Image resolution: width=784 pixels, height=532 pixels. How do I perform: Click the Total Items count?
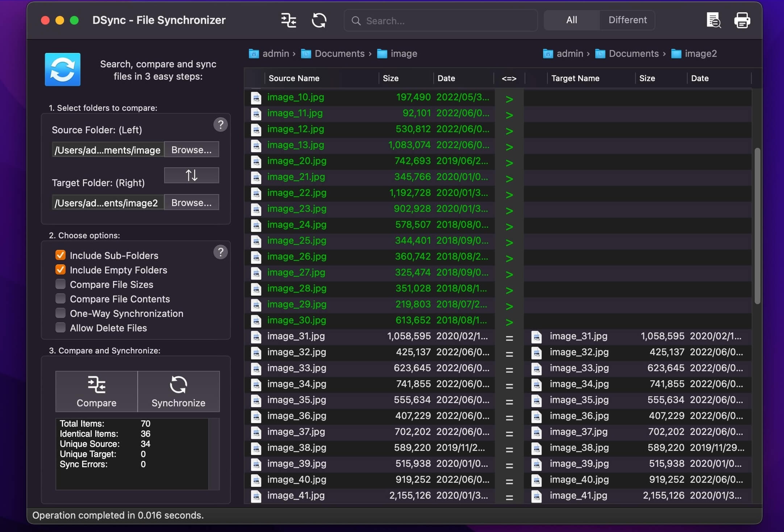click(145, 424)
